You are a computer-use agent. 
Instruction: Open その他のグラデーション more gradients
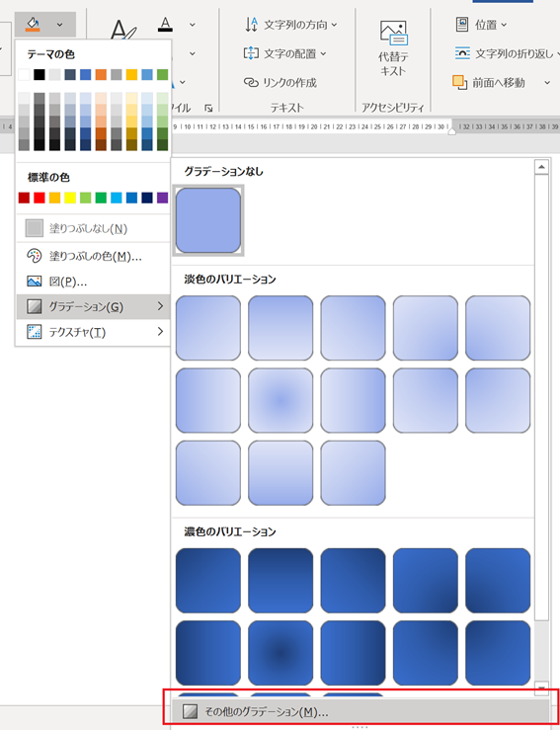tap(360, 712)
